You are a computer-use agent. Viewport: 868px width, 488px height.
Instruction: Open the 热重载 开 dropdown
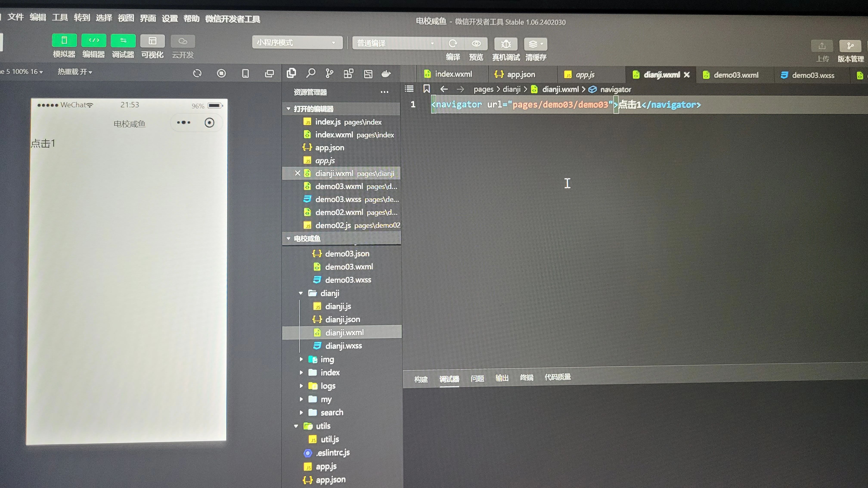tap(75, 72)
